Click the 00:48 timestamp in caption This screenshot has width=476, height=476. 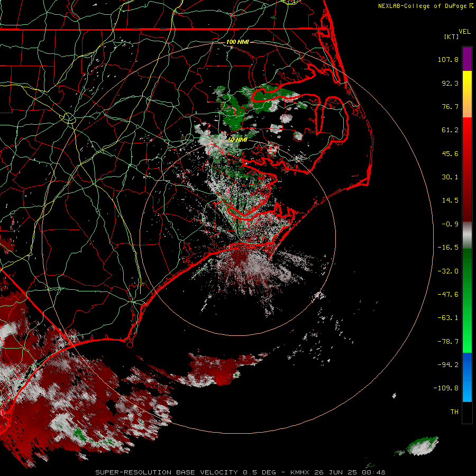click(x=373, y=472)
